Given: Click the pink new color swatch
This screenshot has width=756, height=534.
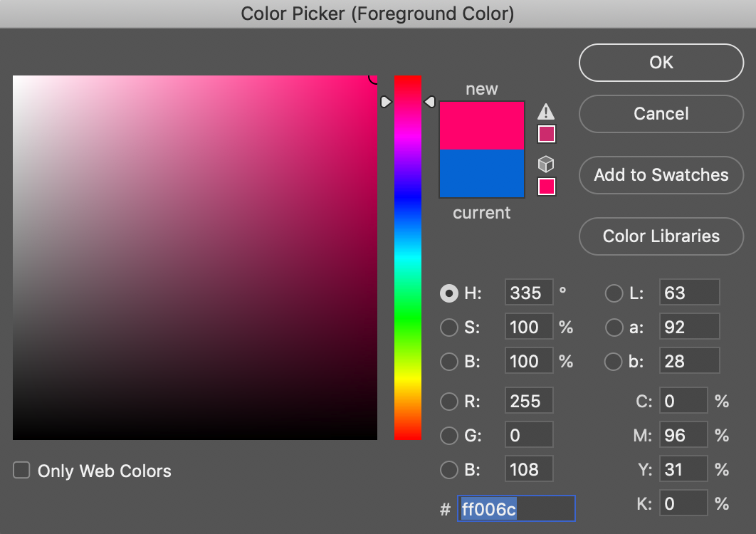Looking at the screenshot, I should (x=482, y=125).
